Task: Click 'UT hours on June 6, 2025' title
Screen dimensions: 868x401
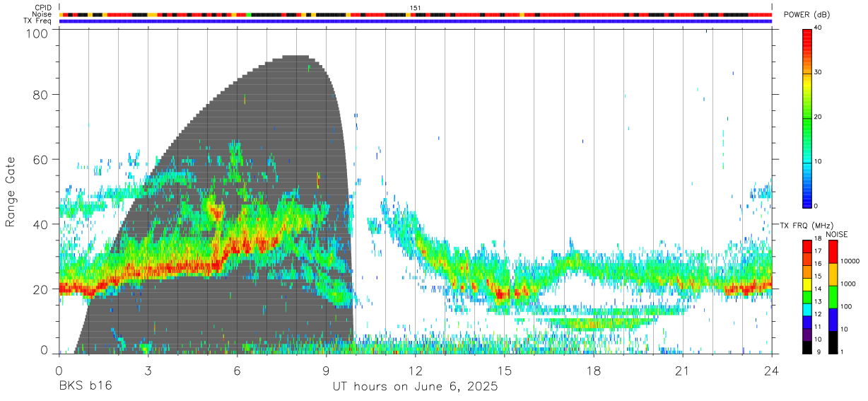Action: tap(416, 386)
